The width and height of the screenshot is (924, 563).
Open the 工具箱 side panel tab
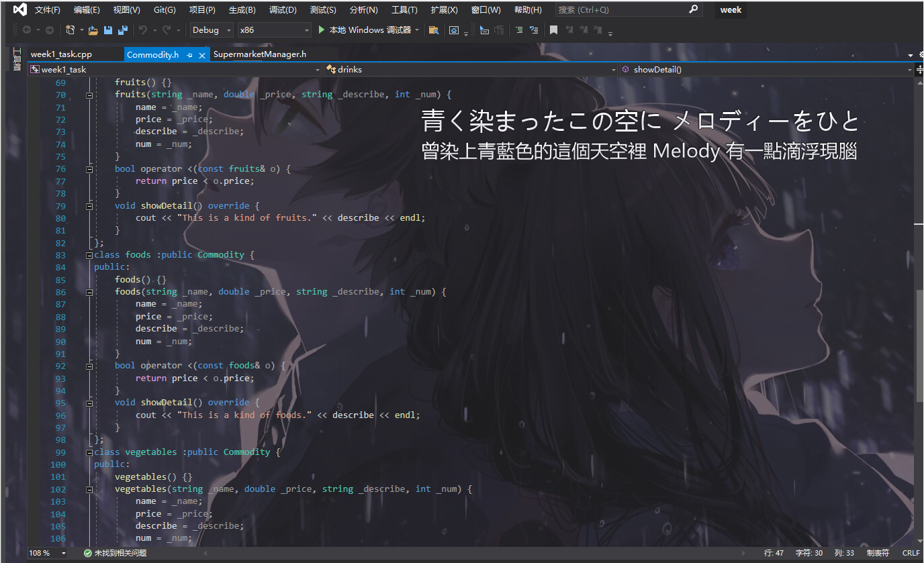point(17,59)
